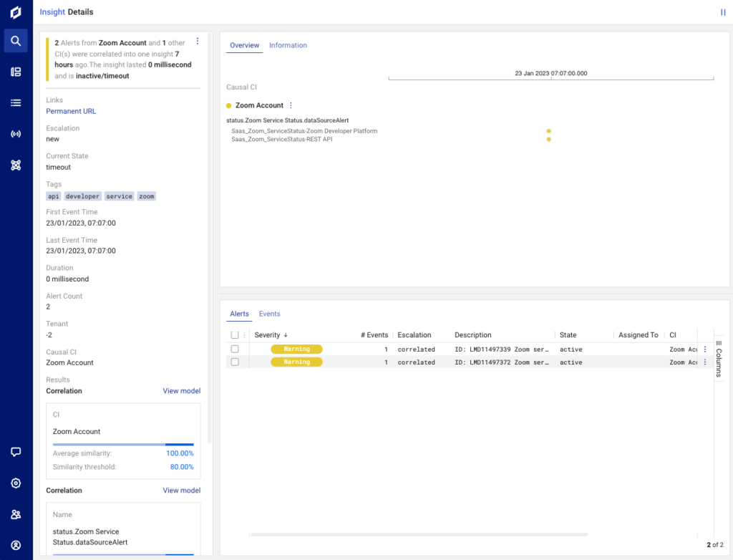Click the left panel vertical scrollbar

click(x=210, y=238)
